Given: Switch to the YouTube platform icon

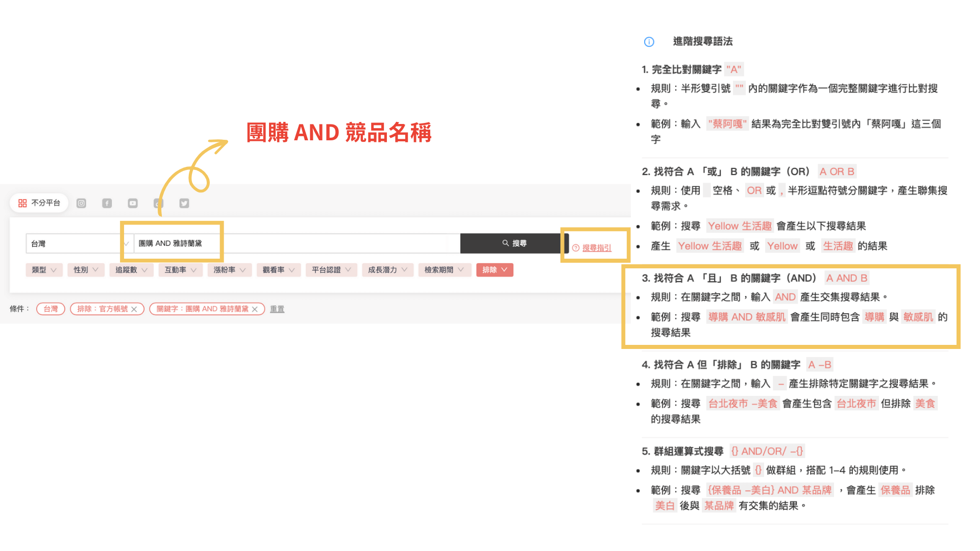Looking at the screenshot, I should (x=133, y=203).
